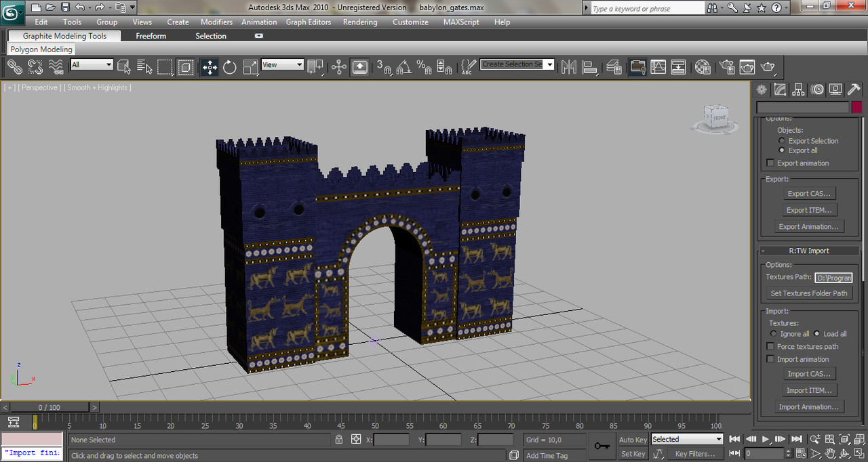Select the Link tool in main toolbar

[x=15, y=66]
